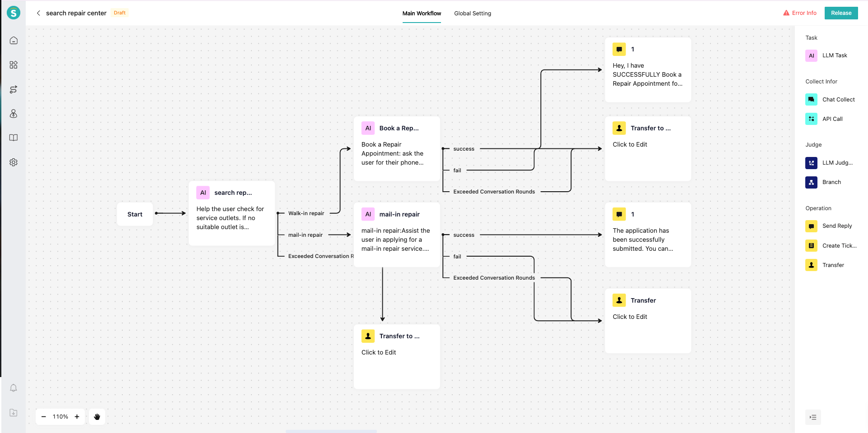Select the API Call node icon

[811, 119]
